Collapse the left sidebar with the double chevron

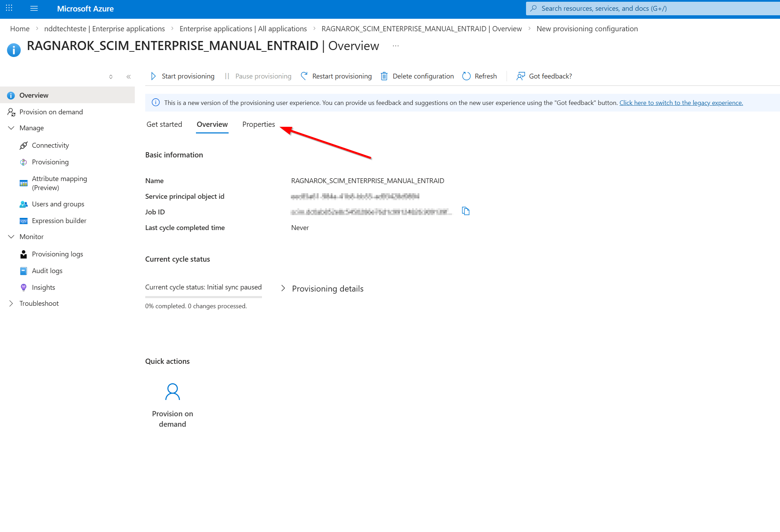(129, 77)
